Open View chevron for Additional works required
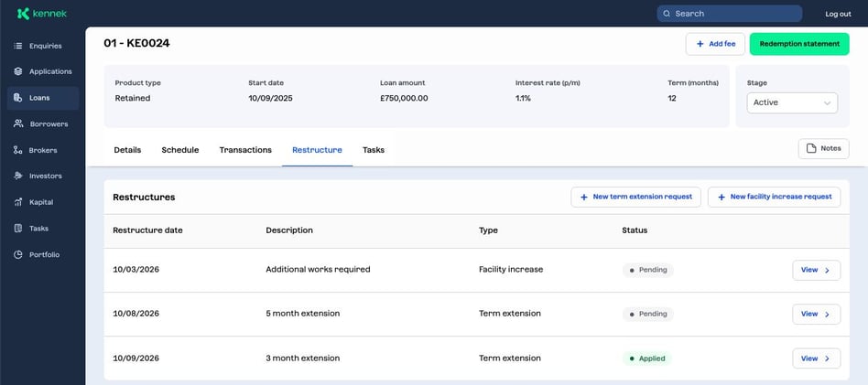Screen dimensions: 868x385 (x=826, y=270)
